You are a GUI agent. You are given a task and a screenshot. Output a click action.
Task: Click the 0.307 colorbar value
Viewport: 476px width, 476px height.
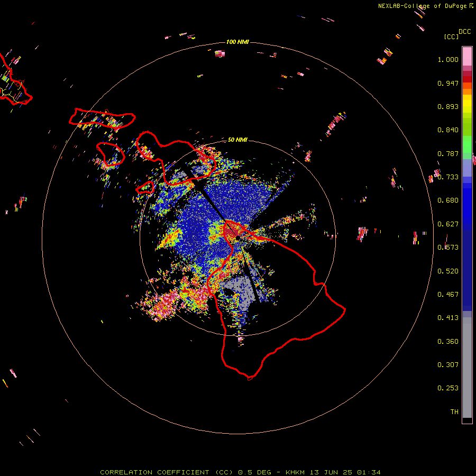click(x=448, y=365)
